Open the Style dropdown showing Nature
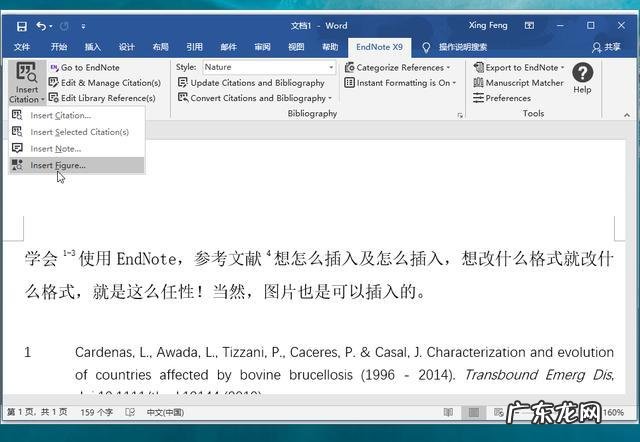This screenshot has width=640, height=442. click(x=270, y=67)
